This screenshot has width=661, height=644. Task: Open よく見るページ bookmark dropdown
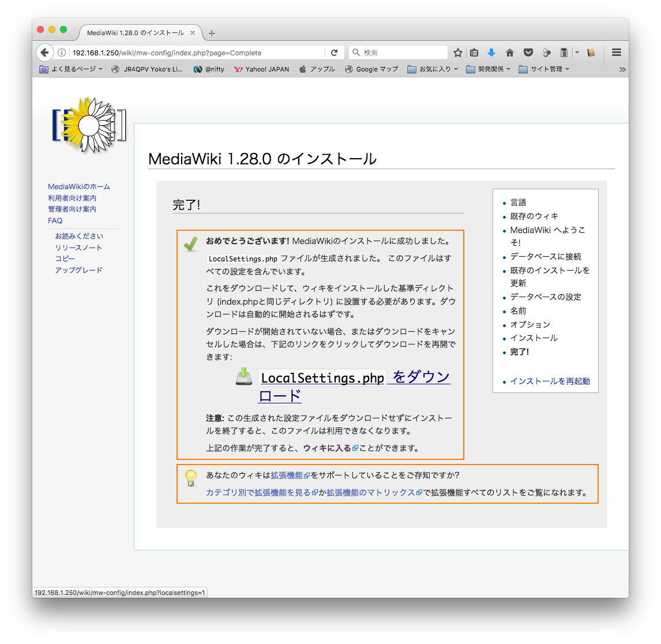coord(71,69)
